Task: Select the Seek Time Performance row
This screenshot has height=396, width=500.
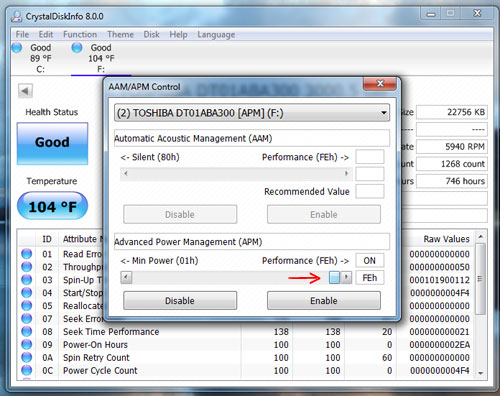Action: click(246, 332)
